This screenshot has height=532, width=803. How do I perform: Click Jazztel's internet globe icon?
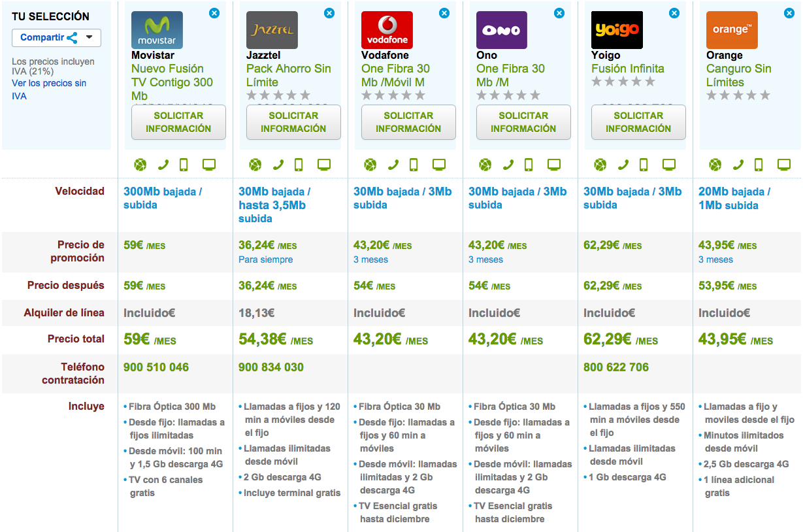coord(255,165)
